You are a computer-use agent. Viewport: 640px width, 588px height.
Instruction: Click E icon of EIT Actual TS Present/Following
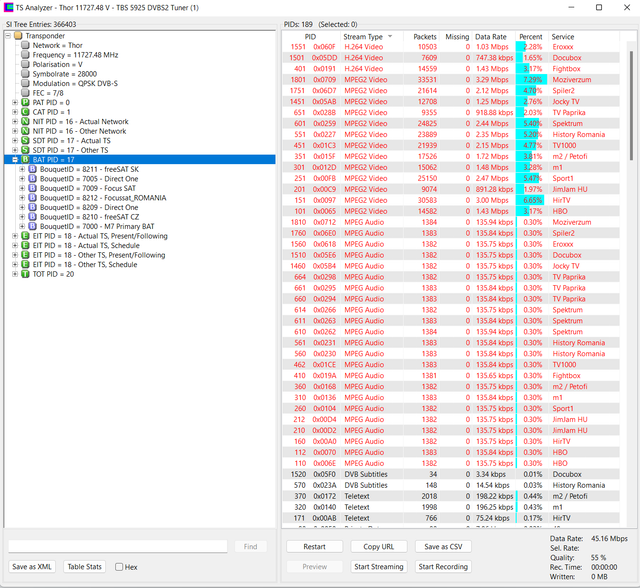pyautogui.click(x=25, y=236)
